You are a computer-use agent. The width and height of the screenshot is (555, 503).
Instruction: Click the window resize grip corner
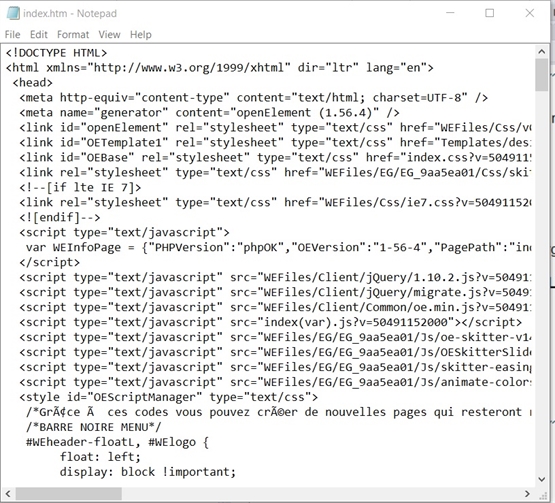[543, 495]
